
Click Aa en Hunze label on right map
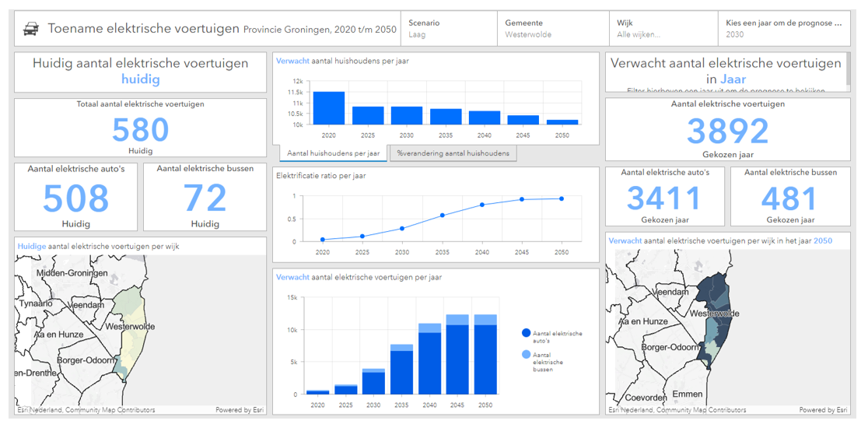click(644, 321)
